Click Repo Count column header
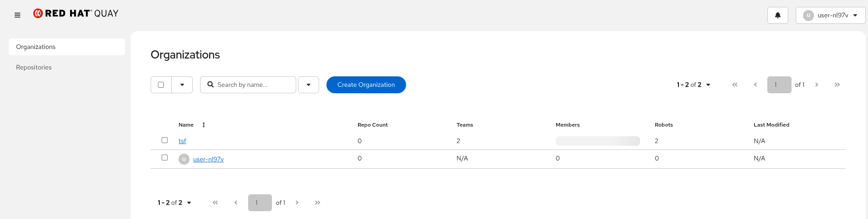The image size is (868, 219). point(373,125)
